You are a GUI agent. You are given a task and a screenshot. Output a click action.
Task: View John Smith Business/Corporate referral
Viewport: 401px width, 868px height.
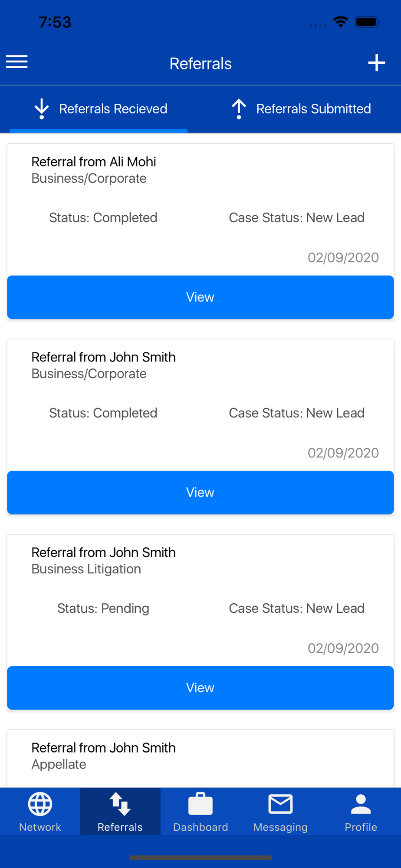[x=200, y=493]
